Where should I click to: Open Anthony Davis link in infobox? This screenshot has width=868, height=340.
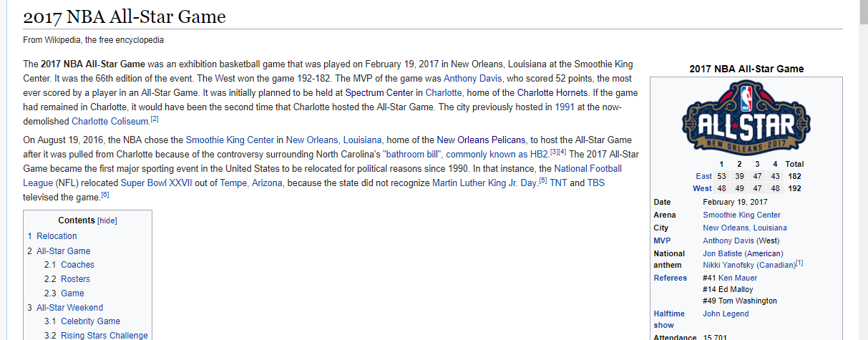[728, 241]
